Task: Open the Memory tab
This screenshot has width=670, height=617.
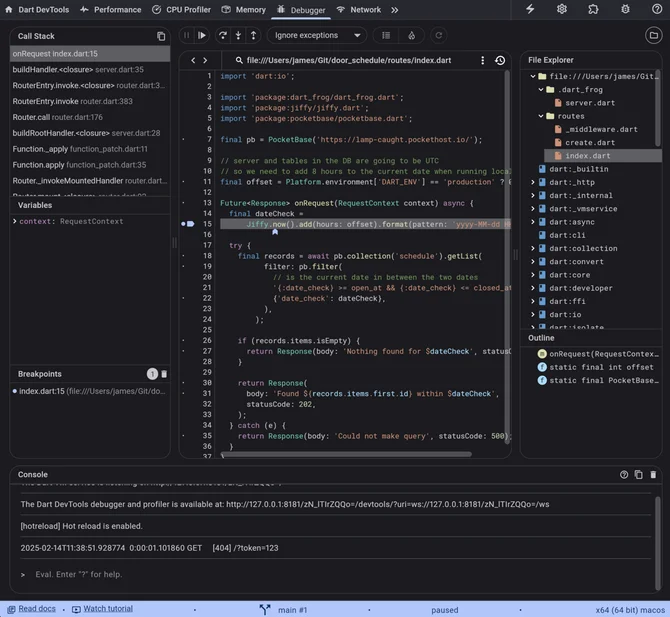Action: pos(244,9)
